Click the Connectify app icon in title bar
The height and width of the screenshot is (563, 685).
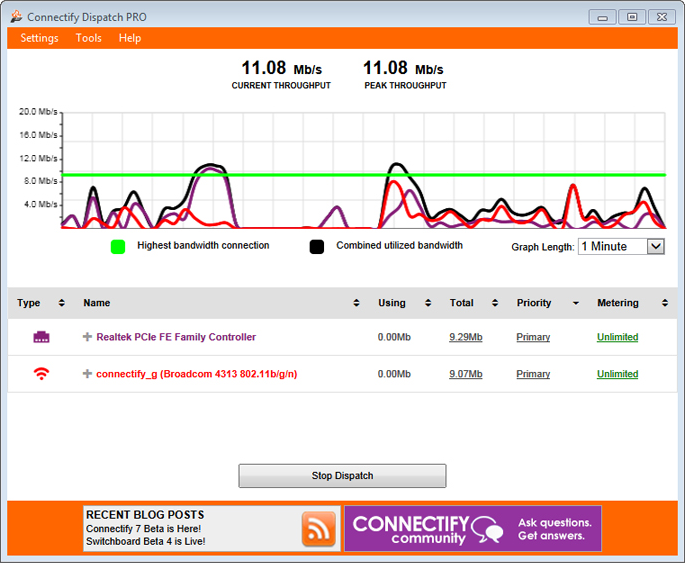click(16, 17)
